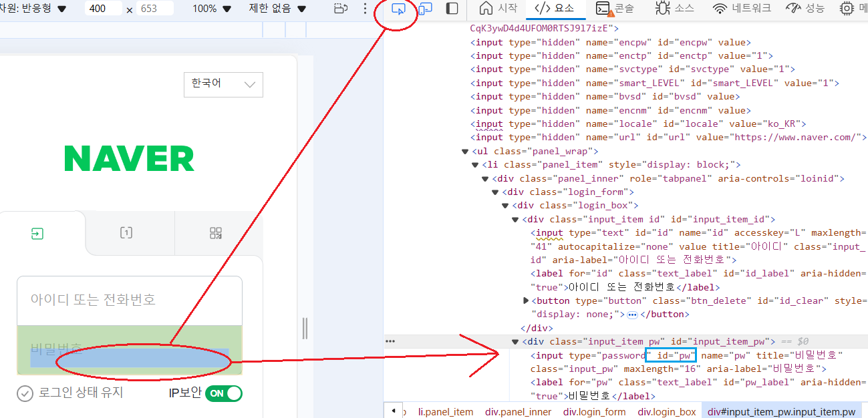This screenshot has height=418, width=868.
Task: Activate the inspect element picker icon
Action: coord(398,9)
